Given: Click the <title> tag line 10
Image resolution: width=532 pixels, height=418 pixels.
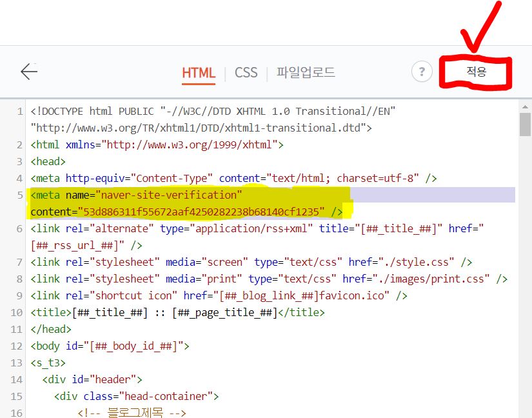Looking at the screenshot, I should point(177,312).
